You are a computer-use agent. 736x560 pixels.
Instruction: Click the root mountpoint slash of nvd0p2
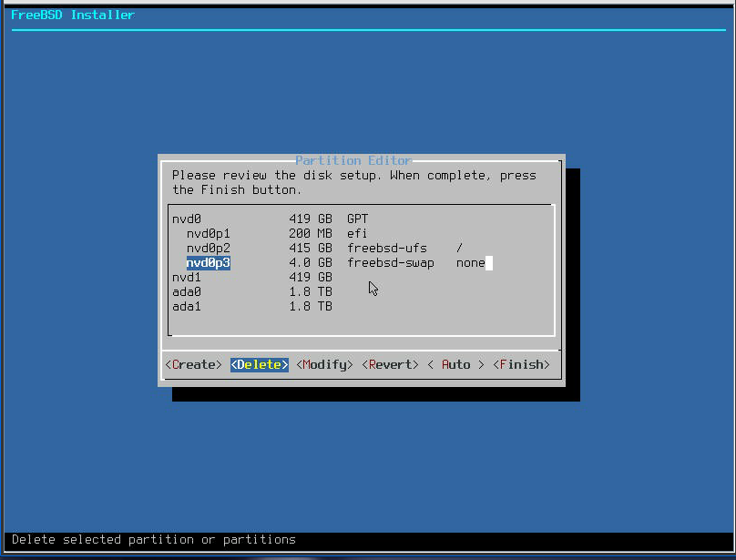tap(459, 249)
